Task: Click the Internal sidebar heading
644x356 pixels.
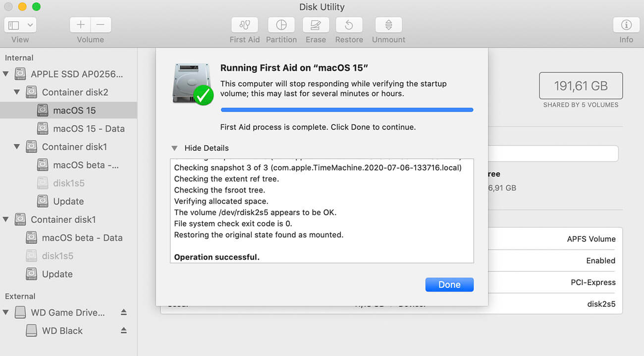Action: pos(19,58)
